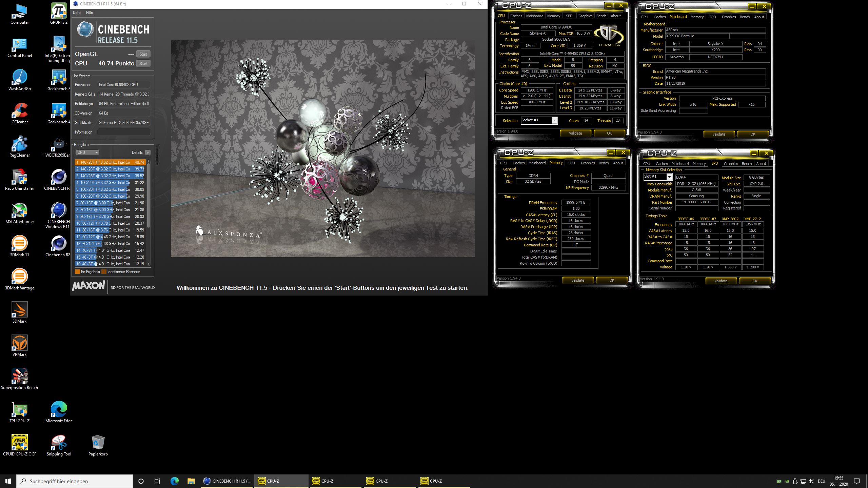Open CCleaner desktop icon

[19, 114]
